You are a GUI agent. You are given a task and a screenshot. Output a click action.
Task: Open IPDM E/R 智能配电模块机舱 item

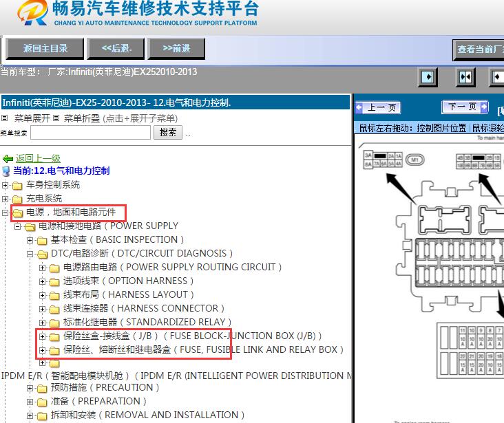(x=176, y=376)
